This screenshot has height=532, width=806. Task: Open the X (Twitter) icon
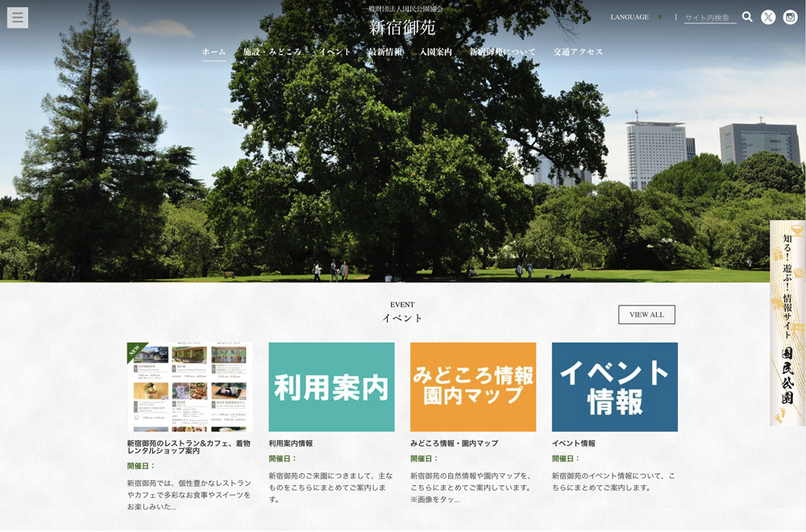pos(768,18)
